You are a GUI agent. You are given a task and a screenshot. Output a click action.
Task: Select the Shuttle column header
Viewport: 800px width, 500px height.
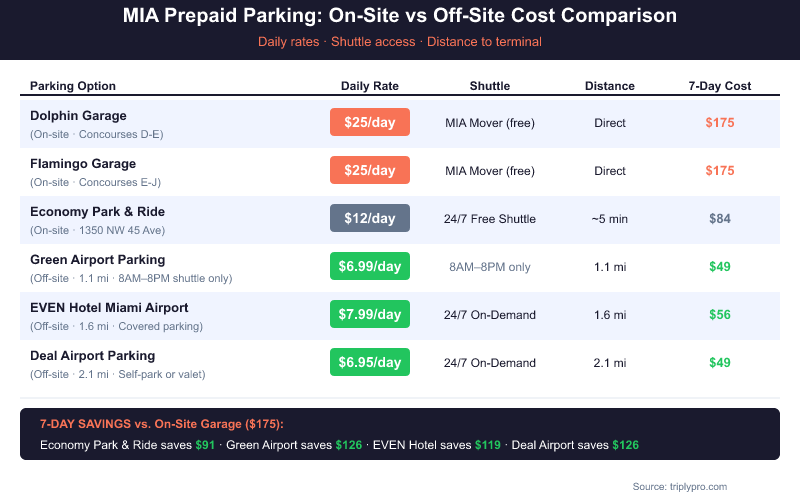pos(490,86)
